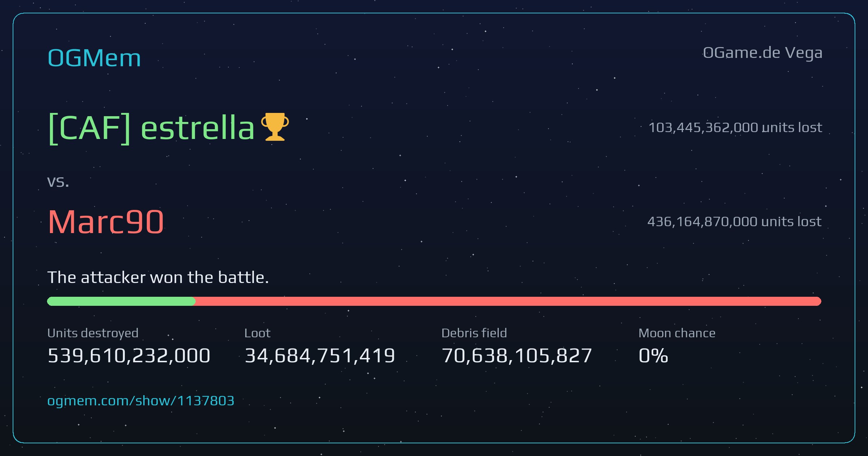This screenshot has width=868, height=456.
Task: Click the Units destroyed label
Action: tap(93, 333)
